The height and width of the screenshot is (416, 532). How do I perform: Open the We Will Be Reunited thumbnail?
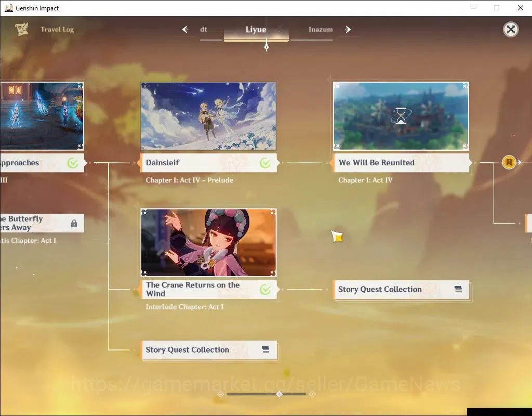[x=401, y=116]
